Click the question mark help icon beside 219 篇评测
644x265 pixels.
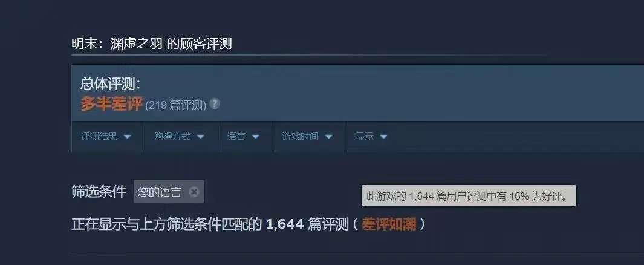pos(215,104)
